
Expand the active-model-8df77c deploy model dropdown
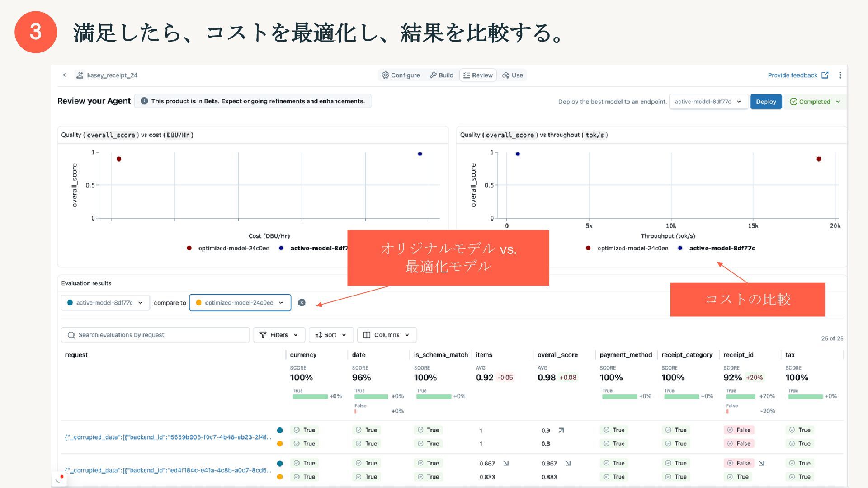pyautogui.click(x=708, y=102)
